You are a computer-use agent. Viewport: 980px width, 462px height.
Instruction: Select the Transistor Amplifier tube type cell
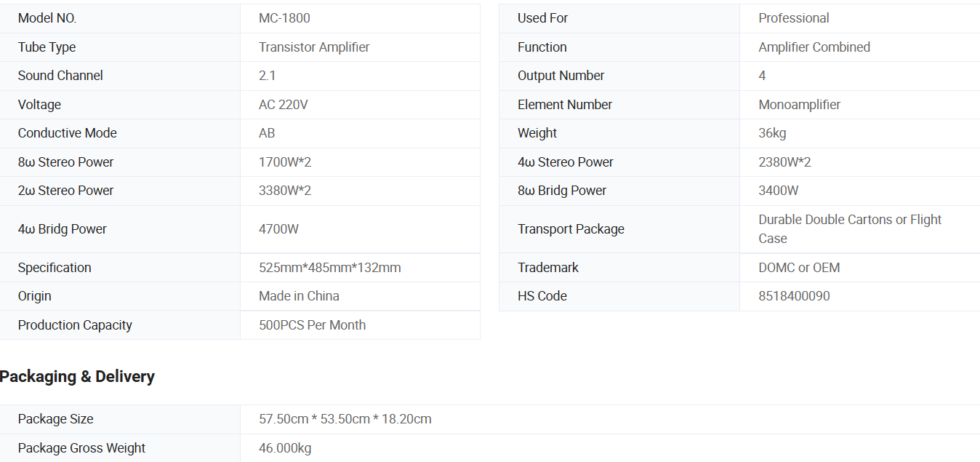[x=314, y=47]
